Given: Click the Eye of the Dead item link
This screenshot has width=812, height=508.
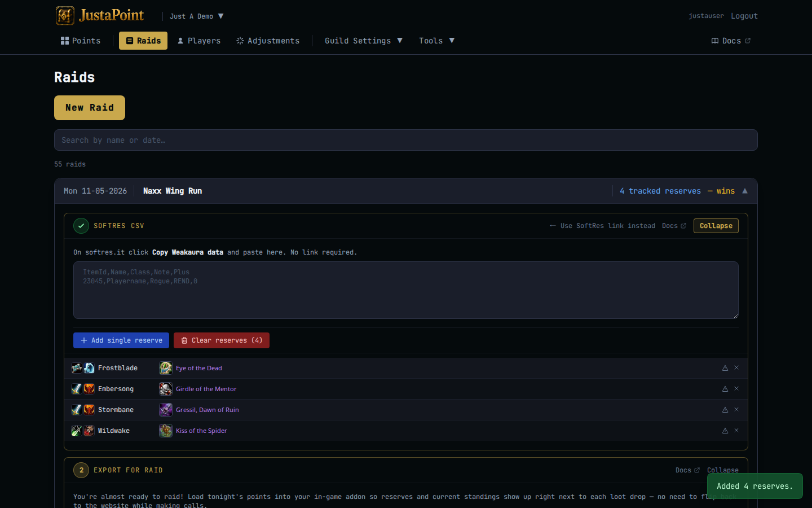Looking at the screenshot, I should pos(199,368).
